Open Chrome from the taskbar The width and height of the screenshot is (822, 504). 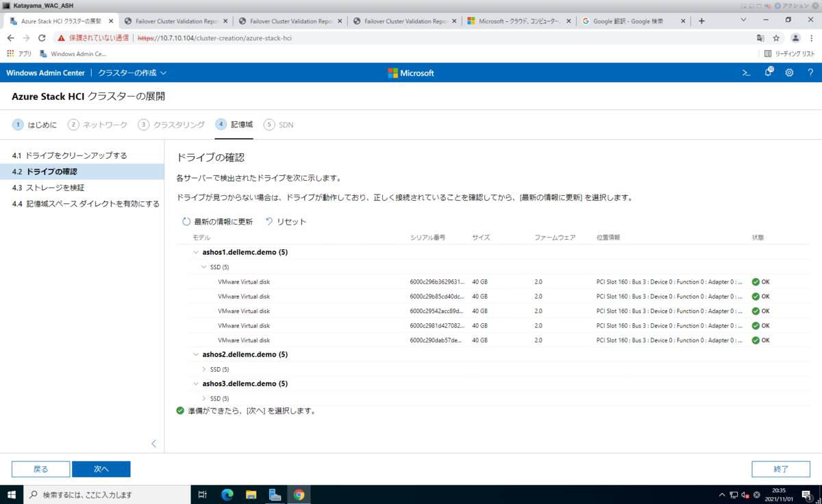click(x=299, y=494)
